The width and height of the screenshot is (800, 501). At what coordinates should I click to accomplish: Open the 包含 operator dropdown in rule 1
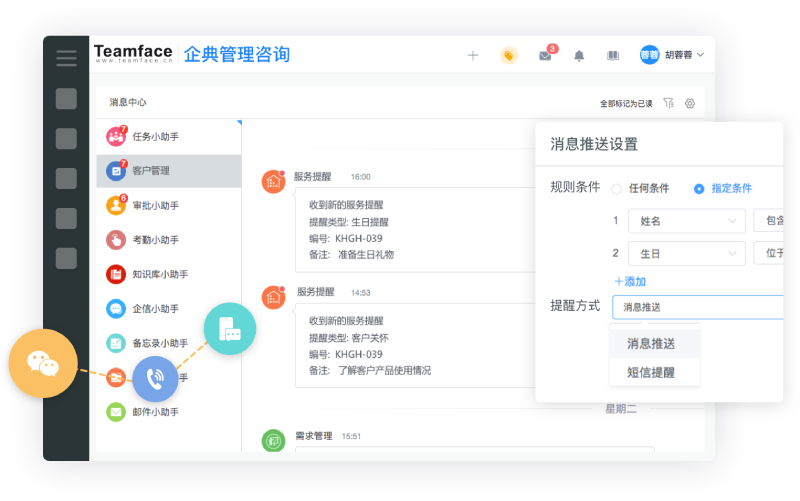click(x=768, y=221)
